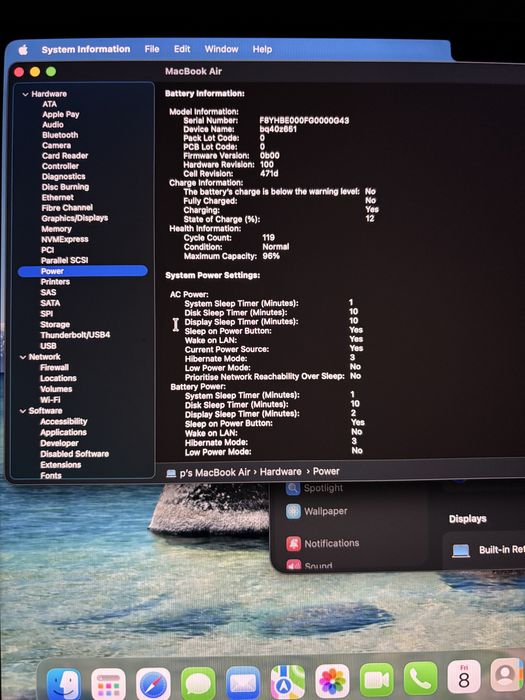Select Fibre Channel in the sidebar
This screenshot has width=525, height=700.
67,208
